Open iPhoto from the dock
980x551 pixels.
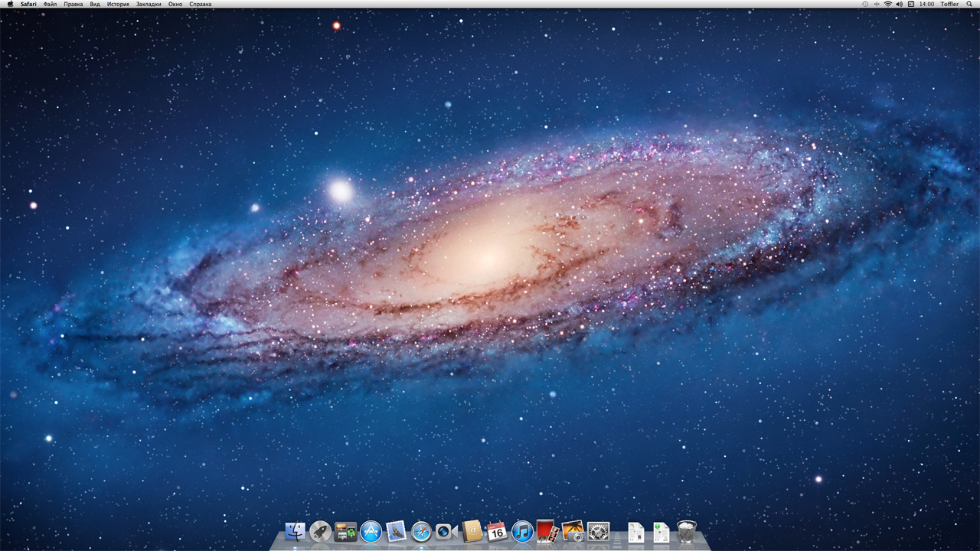tap(573, 531)
